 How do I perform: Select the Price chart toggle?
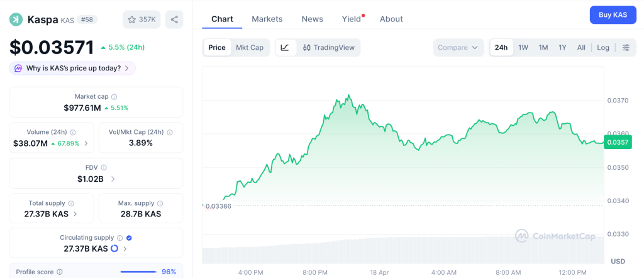[217, 48]
